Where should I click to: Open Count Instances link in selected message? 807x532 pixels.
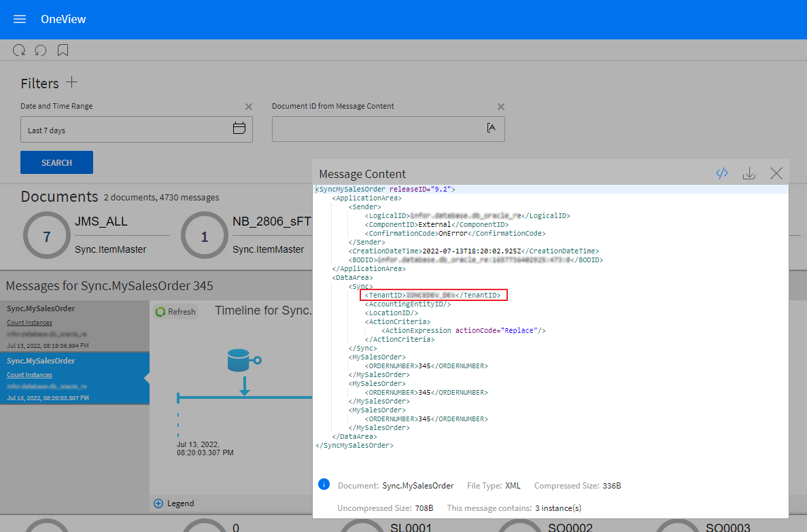click(x=29, y=375)
